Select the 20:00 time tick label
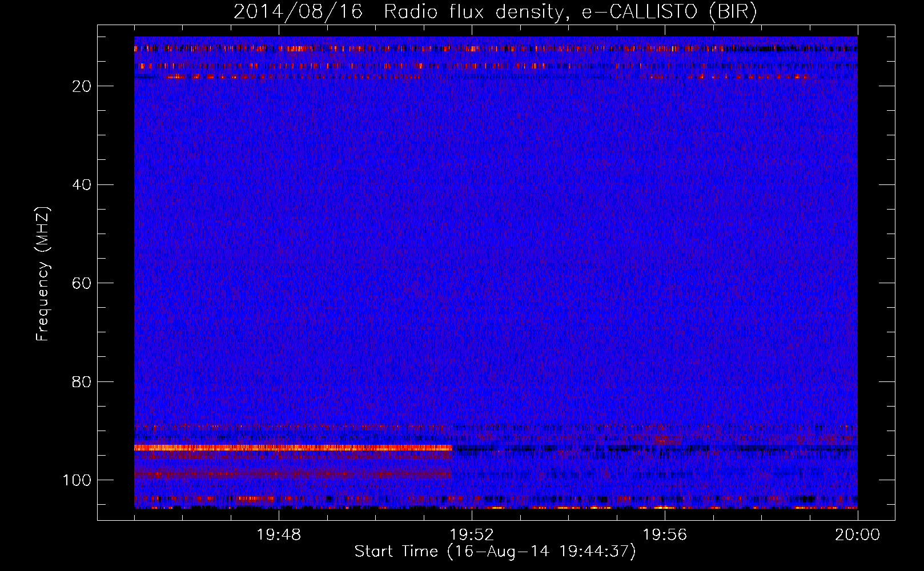 click(858, 535)
